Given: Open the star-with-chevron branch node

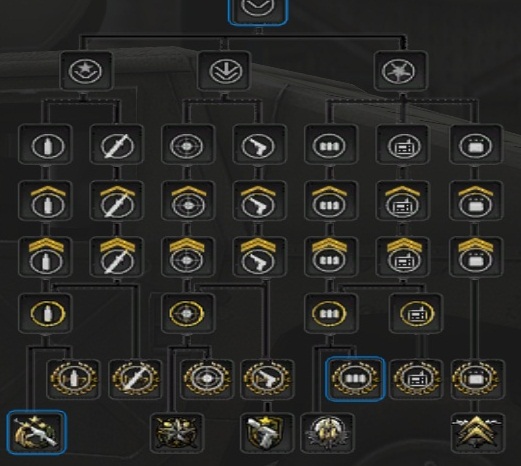Looking at the screenshot, I should (86, 71).
